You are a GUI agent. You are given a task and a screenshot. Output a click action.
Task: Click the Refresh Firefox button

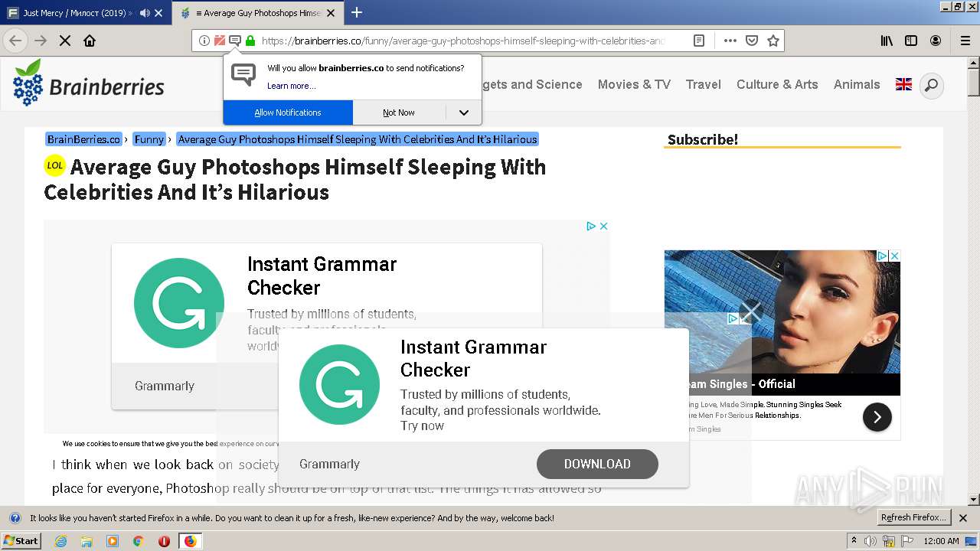914,518
